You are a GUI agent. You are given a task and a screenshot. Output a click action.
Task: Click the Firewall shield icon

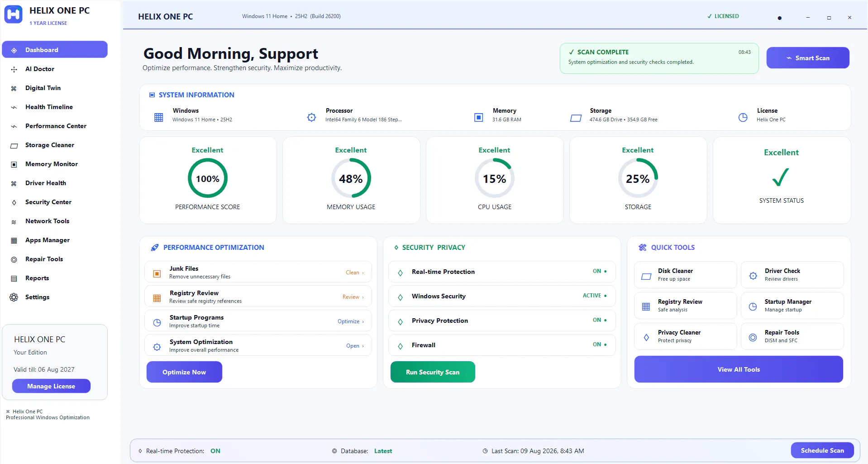pyautogui.click(x=400, y=346)
